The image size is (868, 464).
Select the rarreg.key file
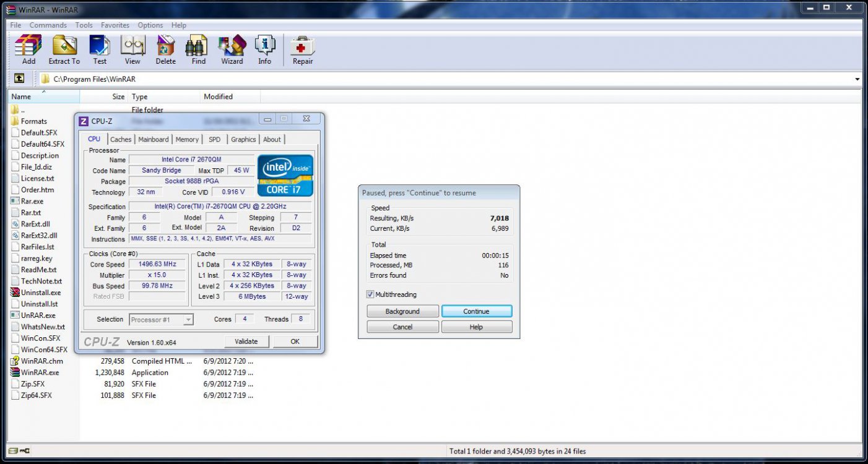pos(37,259)
